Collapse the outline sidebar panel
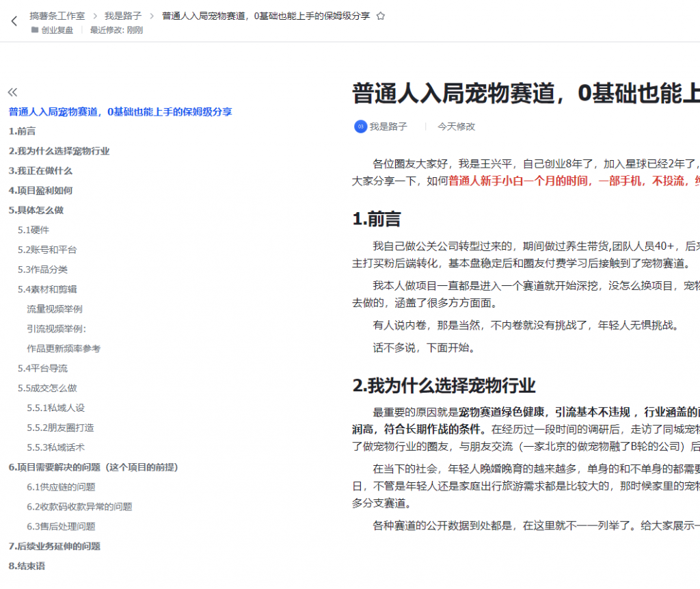Image resolution: width=700 pixels, height=589 pixels. [x=12, y=92]
